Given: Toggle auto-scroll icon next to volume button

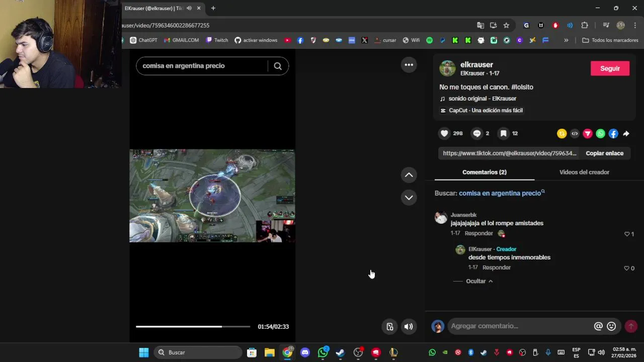Looking at the screenshot, I should point(390,327).
